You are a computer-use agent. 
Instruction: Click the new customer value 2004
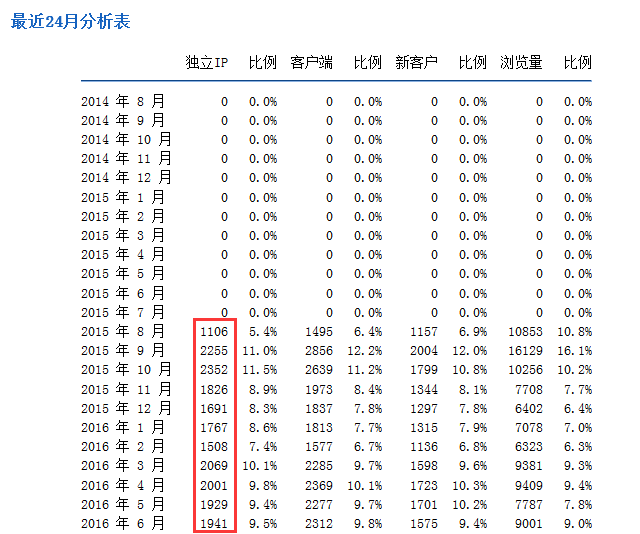tap(423, 351)
